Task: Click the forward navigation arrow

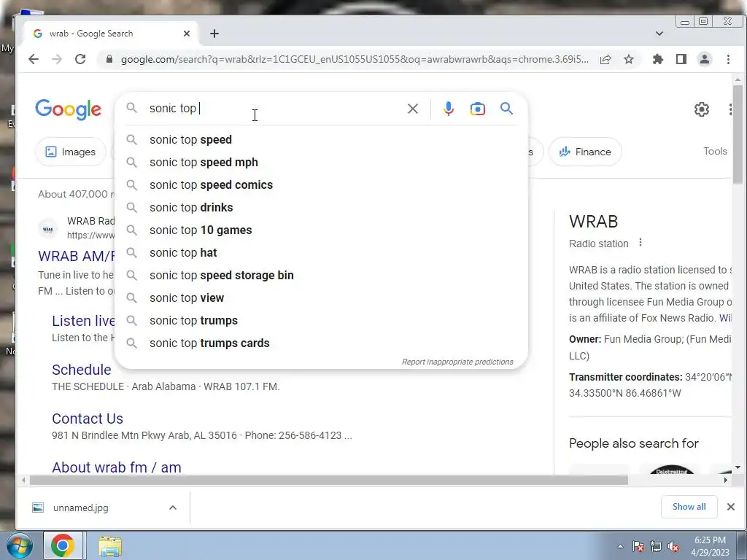Action: click(57, 59)
